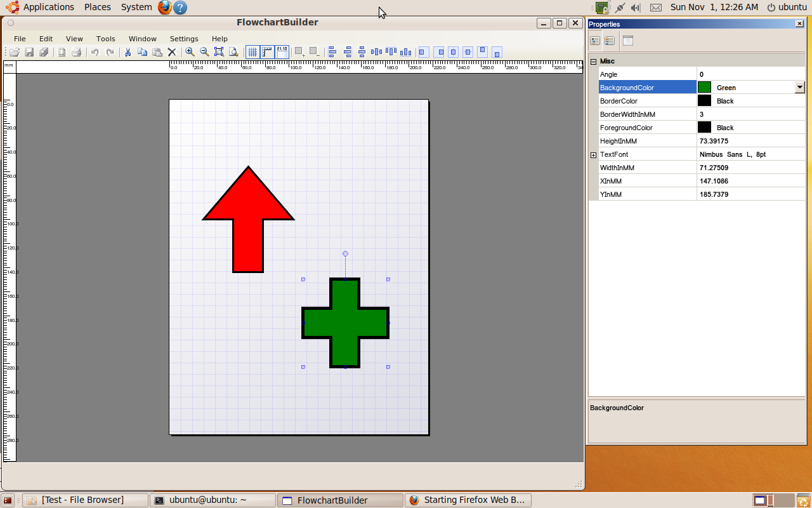Click the center-horizontally-in-page icon
Viewport: 812px width, 508px height.
[454, 52]
